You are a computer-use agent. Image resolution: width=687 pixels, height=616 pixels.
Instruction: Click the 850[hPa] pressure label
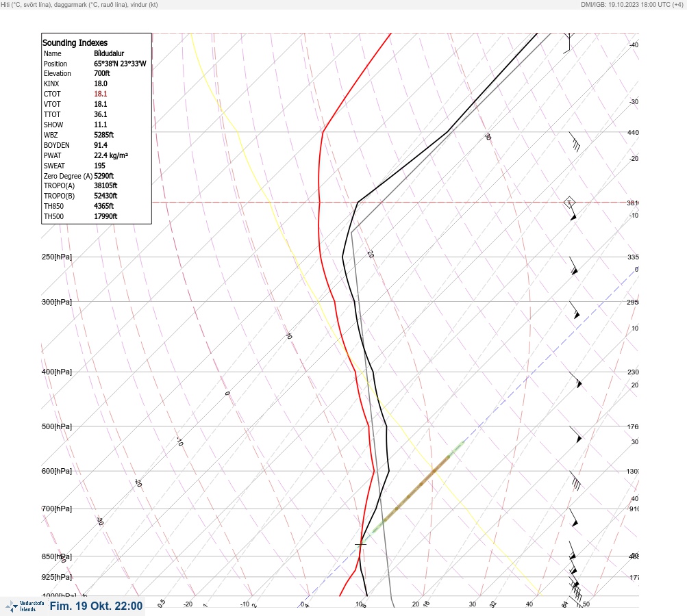(57, 556)
